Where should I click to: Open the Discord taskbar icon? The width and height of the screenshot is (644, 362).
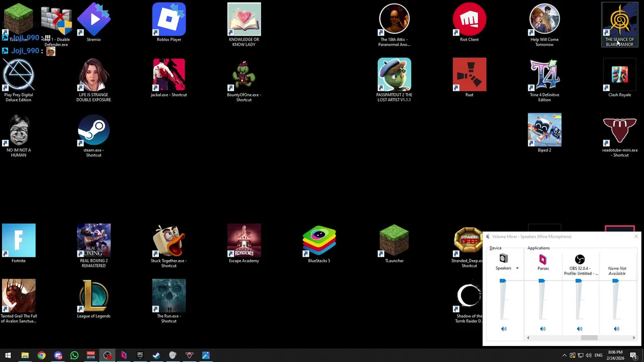[x=58, y=355]
